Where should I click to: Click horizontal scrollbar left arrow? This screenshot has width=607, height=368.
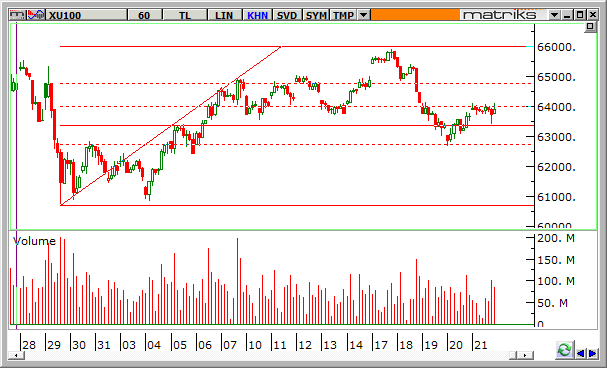point(16,355)
